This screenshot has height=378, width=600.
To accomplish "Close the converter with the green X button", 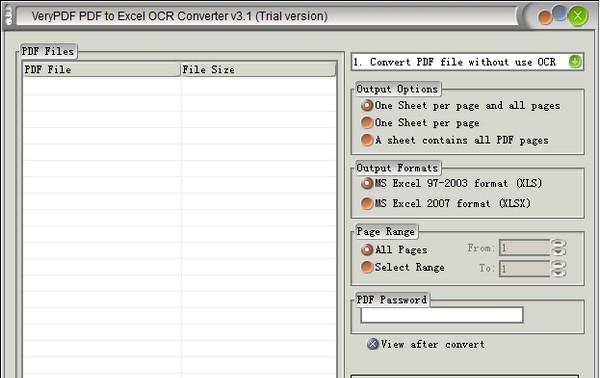I will pos(577,16).
